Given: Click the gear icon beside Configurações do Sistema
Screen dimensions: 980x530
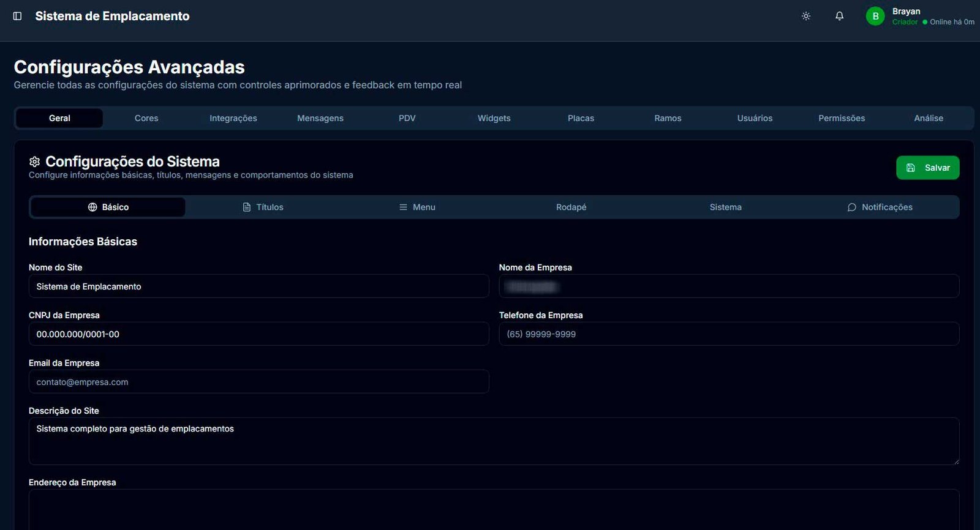Looking at the screenshot, I should click(34, 162).
